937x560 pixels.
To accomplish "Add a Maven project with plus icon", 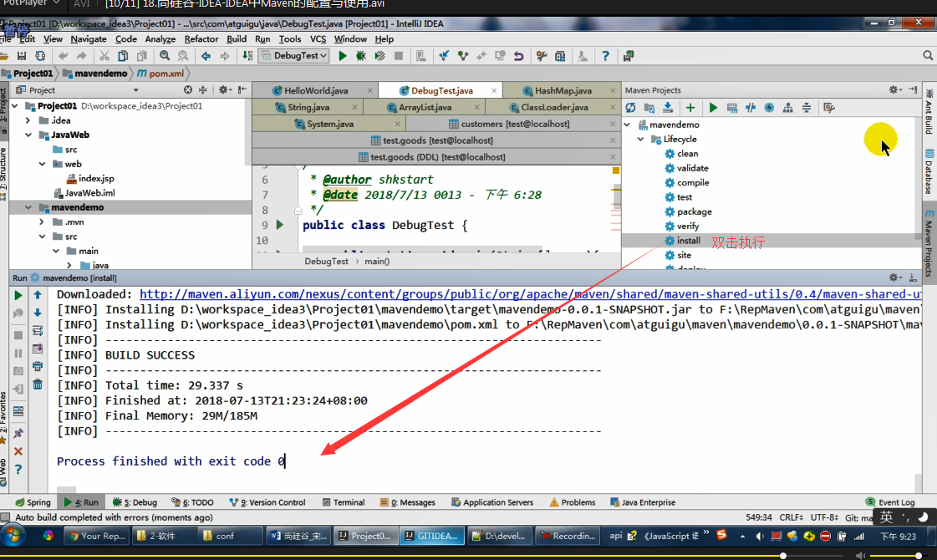I will click(690, 108).
